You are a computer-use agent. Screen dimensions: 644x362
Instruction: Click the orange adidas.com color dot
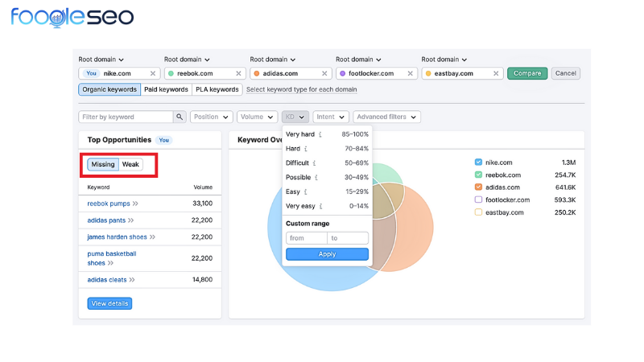pos(256,73)
